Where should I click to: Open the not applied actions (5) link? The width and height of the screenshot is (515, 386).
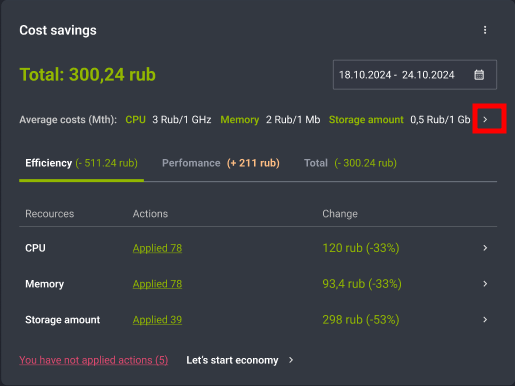click(94, 360)
